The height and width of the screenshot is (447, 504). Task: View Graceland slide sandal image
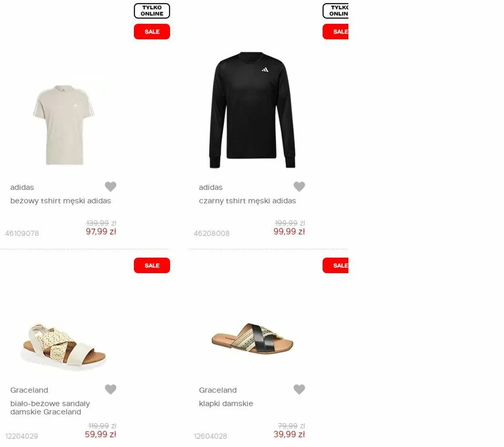click(252, 339)
